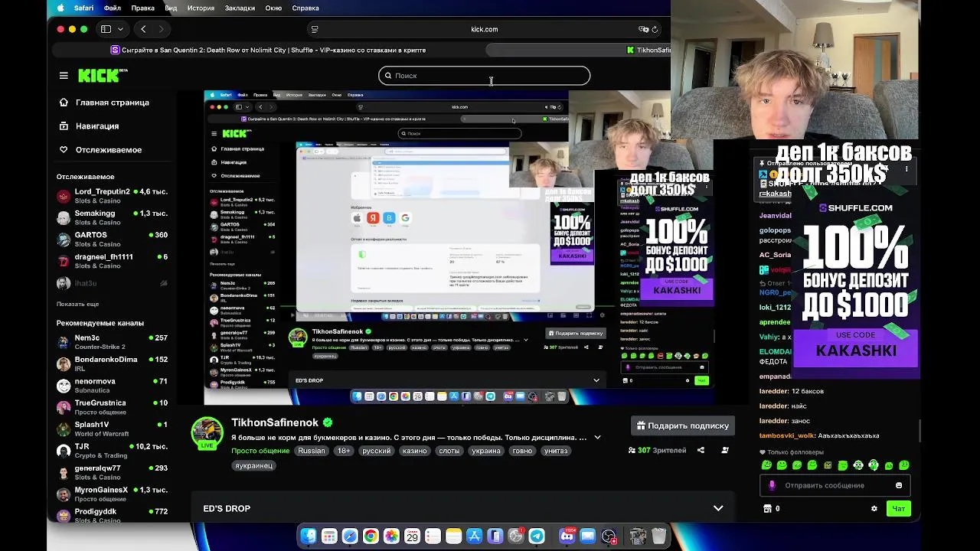
Task: Click username tambosvki_wolk in chat
Action: pyautogui.click(x=787, y=436)
